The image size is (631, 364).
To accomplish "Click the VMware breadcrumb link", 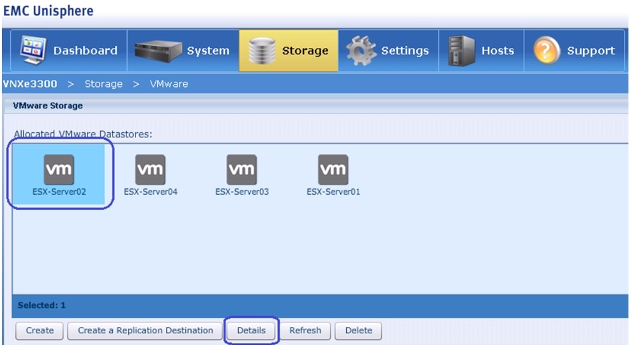I will coord(169,84).
